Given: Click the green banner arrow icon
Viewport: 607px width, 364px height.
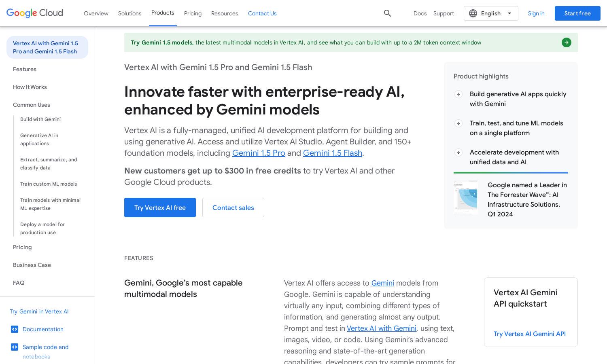Looking at the screenshot, I should coord(567,42).
